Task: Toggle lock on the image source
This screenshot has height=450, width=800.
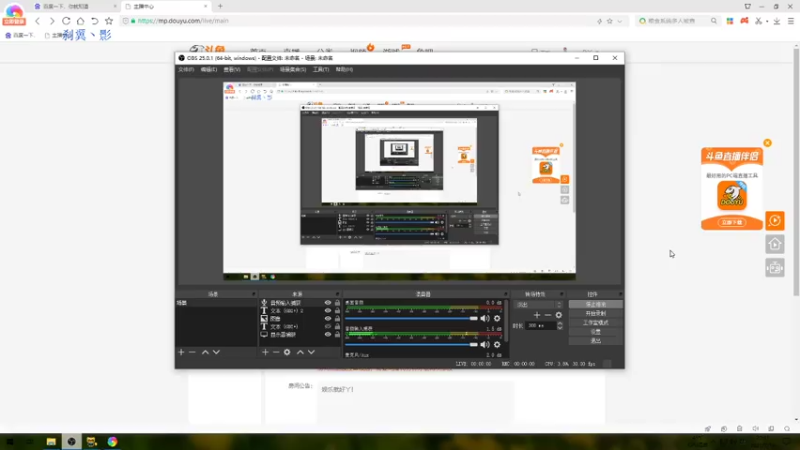Action: [337, 318]
